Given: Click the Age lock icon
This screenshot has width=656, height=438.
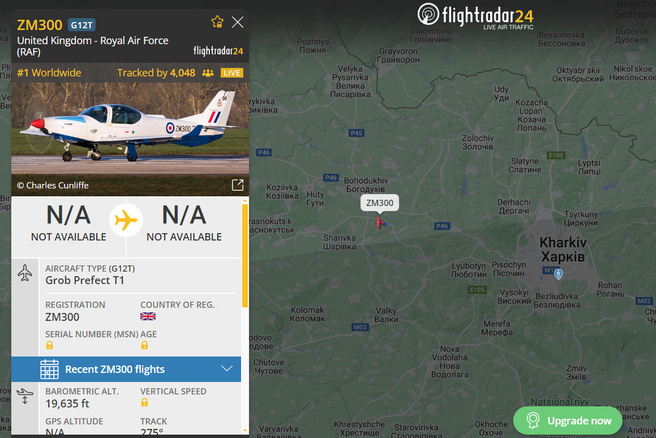Looking at the screenshot, I should [x=144, y=345].
